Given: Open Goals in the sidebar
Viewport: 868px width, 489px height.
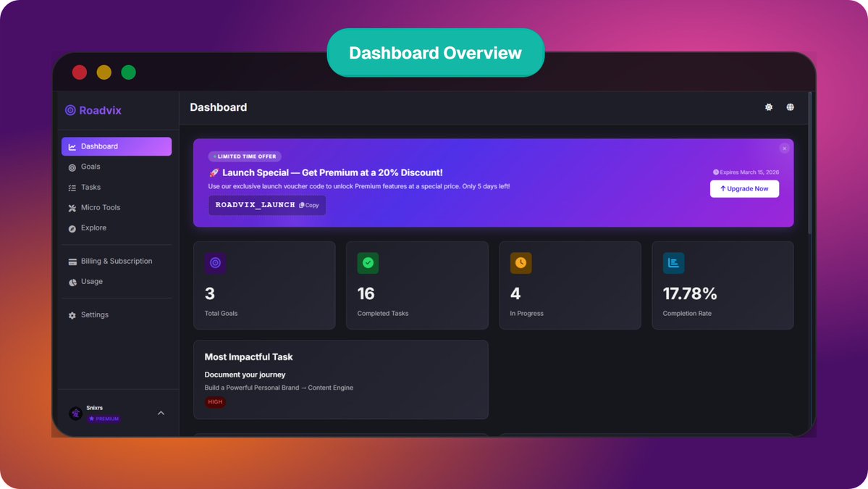Looking at the screenshot, I should point(117,167).
